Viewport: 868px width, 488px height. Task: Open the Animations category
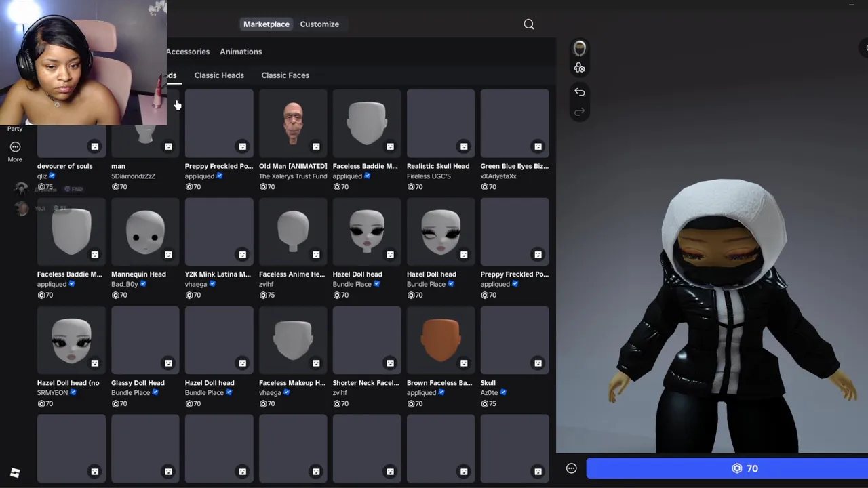point(241,52)
